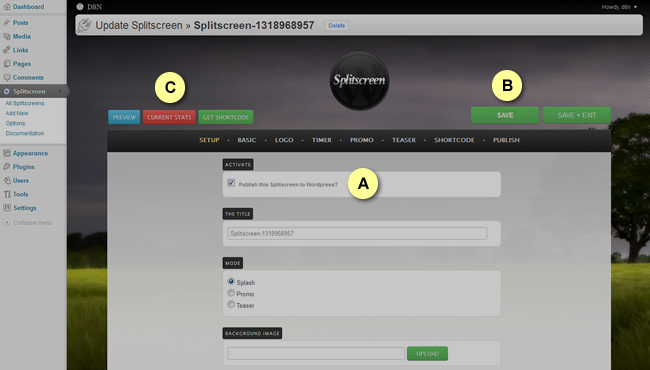This screenshot has width=650, height=370.
Task: Click the UPLOAD background image button
Action: [x=427, y=353]
